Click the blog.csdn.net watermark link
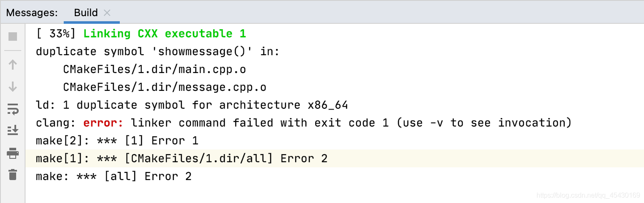Image resolution: width=644 pixels, height=203 pixels. (588, 195)
